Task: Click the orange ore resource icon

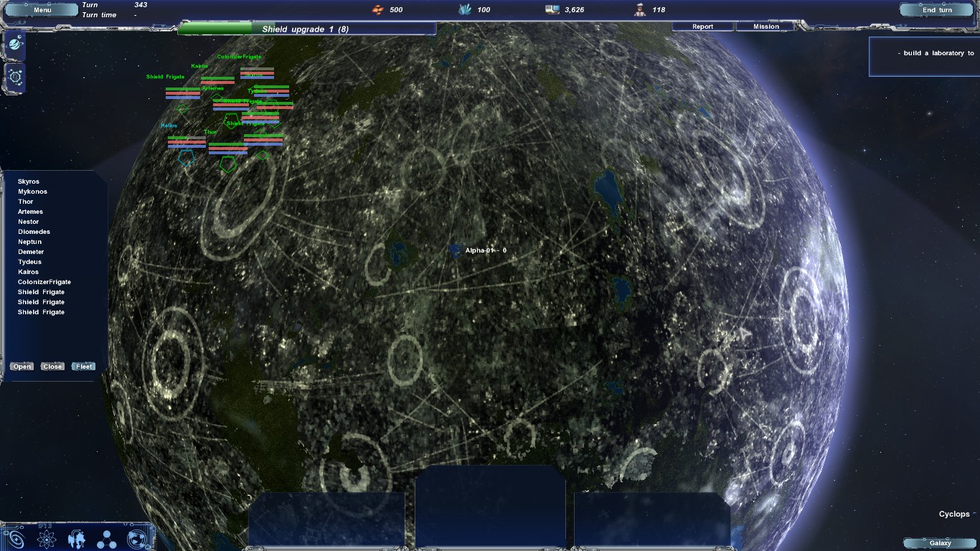Action: [377, 9]
